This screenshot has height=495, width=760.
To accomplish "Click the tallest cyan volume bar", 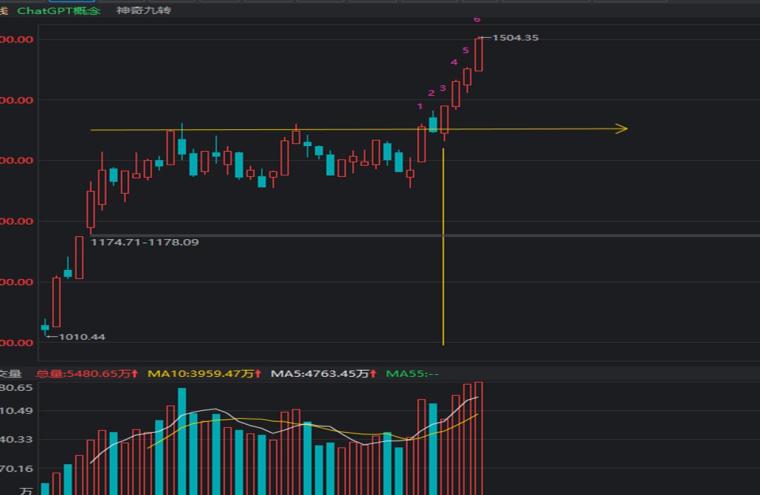I will (x=182, y=441).
